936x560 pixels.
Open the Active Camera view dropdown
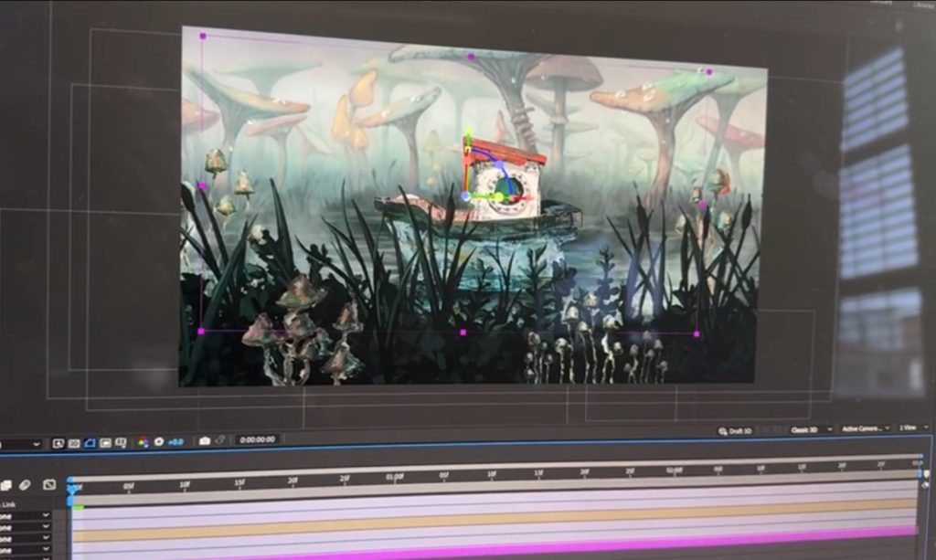click(x=865, y=428)
